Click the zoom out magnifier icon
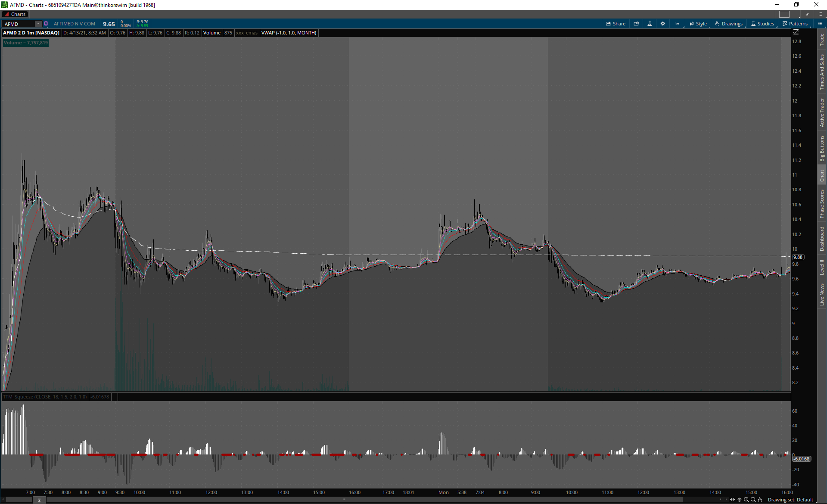This screenshot has height=504, width=827. (x=753, y=500)
